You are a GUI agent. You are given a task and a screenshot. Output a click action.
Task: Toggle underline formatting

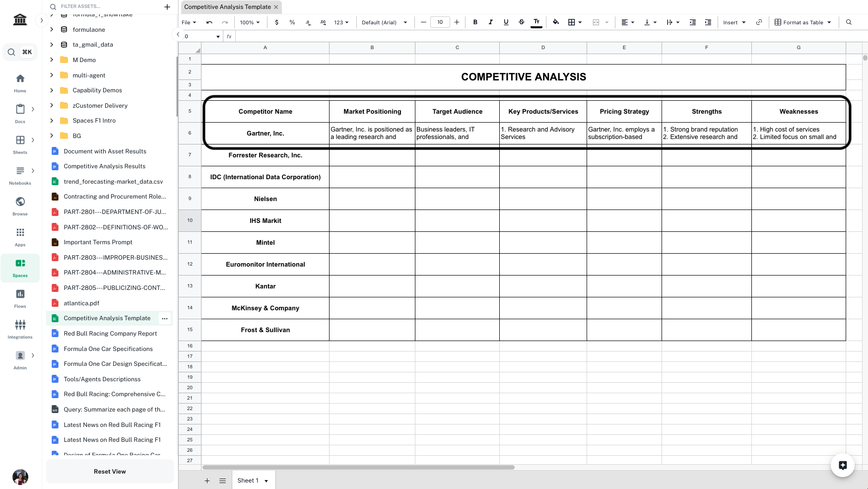coord(506,22)
